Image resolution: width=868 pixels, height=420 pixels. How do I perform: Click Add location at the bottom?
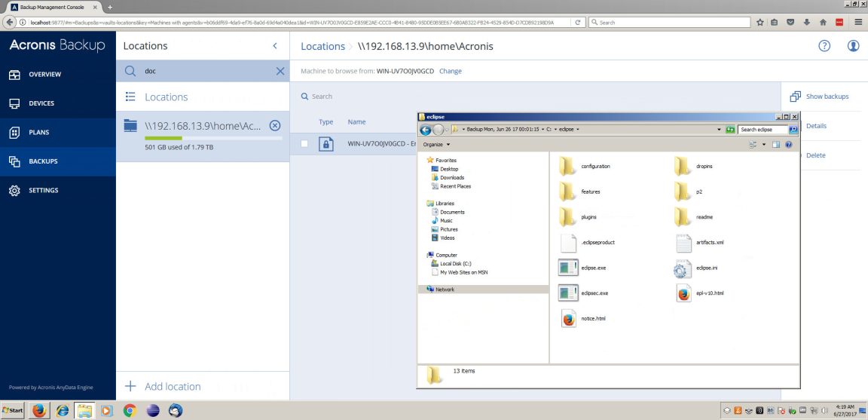pyautogui.click(x=172, y=386)
